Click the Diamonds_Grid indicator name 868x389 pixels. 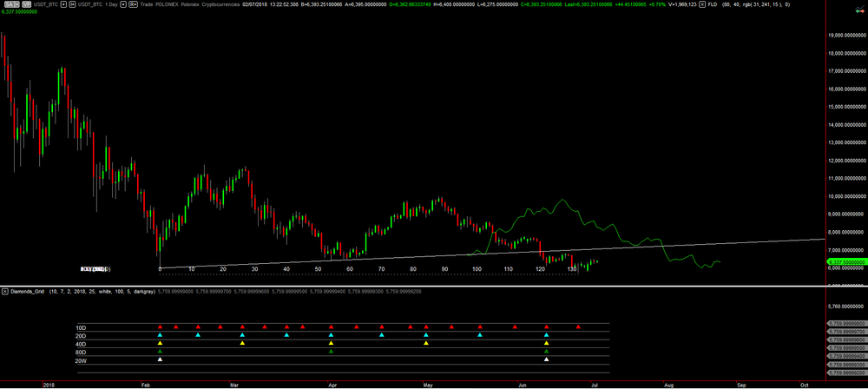27,291
